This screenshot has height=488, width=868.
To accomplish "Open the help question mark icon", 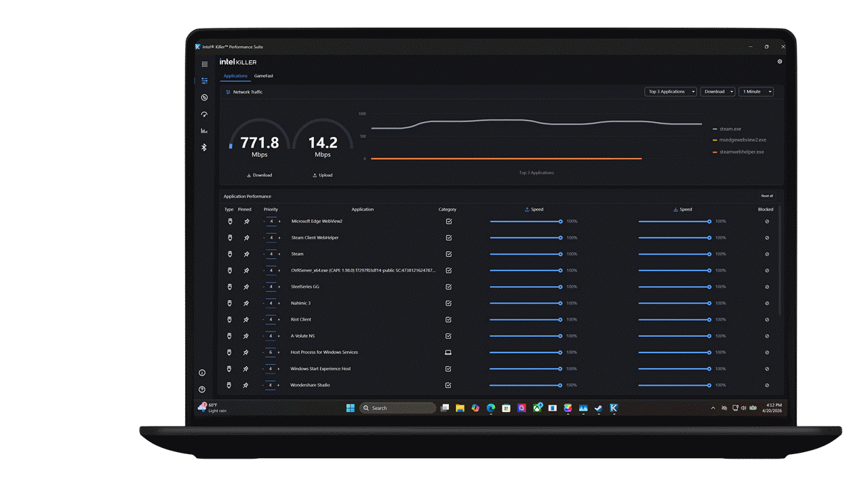I will [202, 390].
